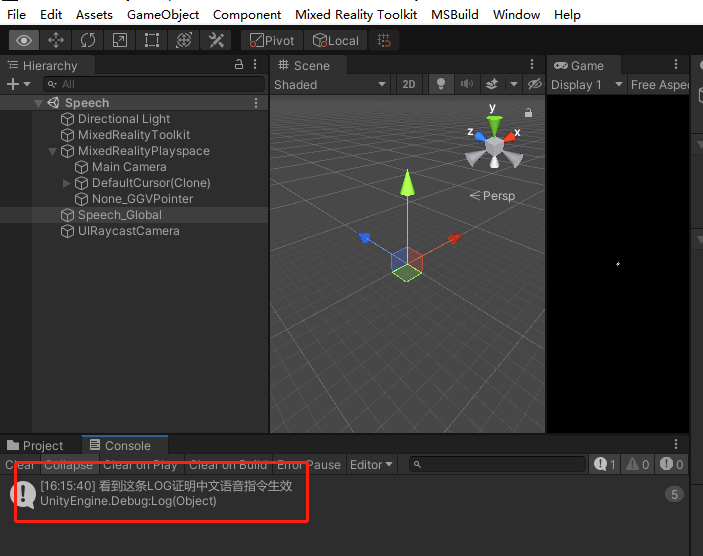This screenshot has width=703, height=556.
Task: Click the green Y axis gizmo cone
Action: pyautogui.click(x=494, y=125)
